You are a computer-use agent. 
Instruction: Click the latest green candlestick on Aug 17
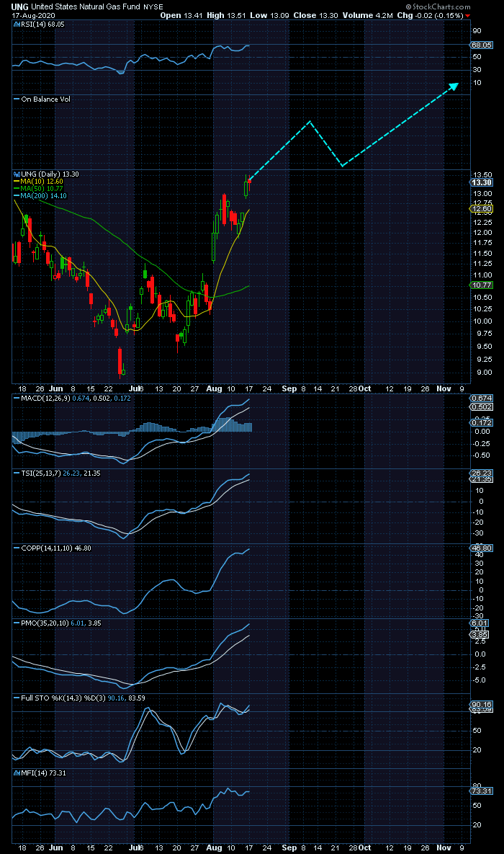pyautogui.click(x=246, y=187)
